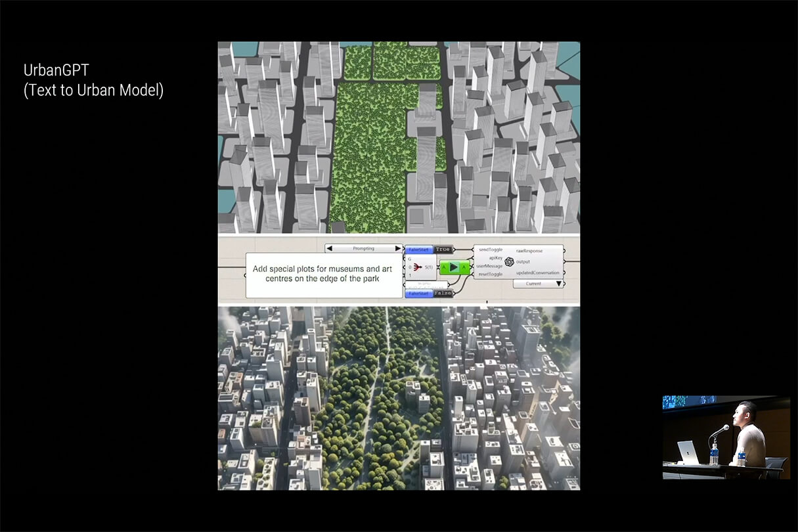The image size is (798, 532).
Task: Click the sendToggle input on the component
Action: (490, 250)
